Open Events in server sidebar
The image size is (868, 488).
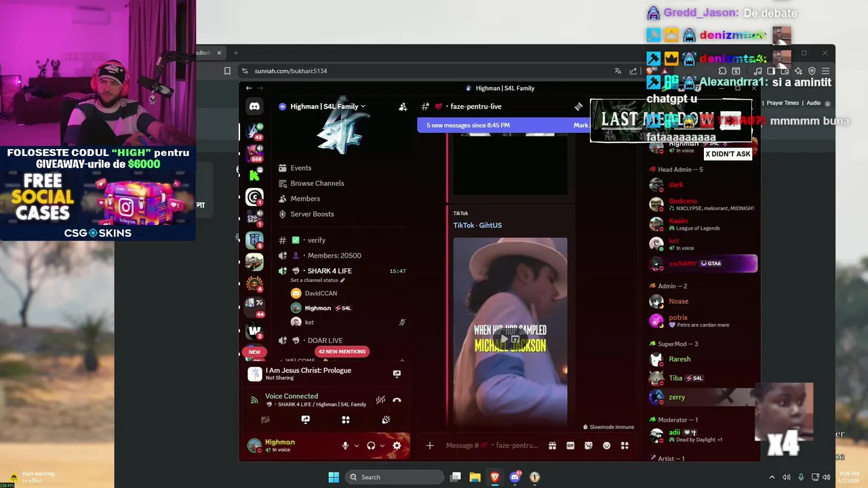coord(342,168)
